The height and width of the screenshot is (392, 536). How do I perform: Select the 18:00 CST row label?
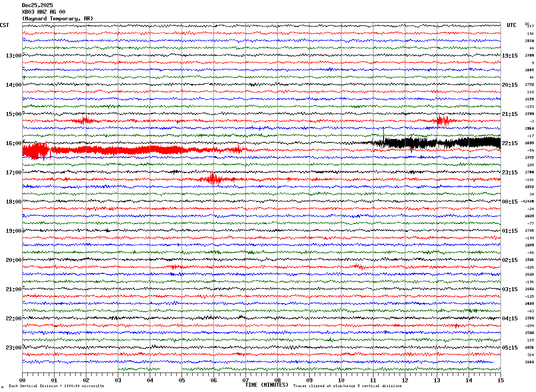tap(14, 202)
